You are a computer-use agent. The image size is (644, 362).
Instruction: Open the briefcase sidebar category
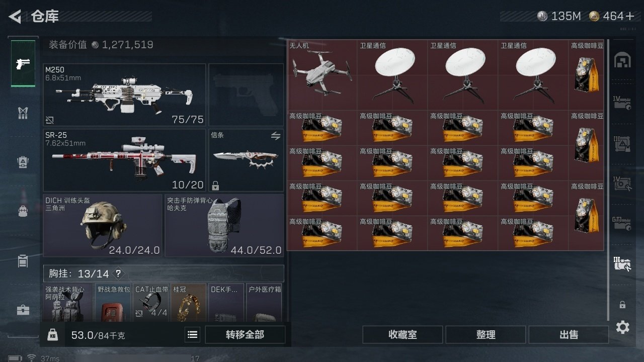[23, 310]
